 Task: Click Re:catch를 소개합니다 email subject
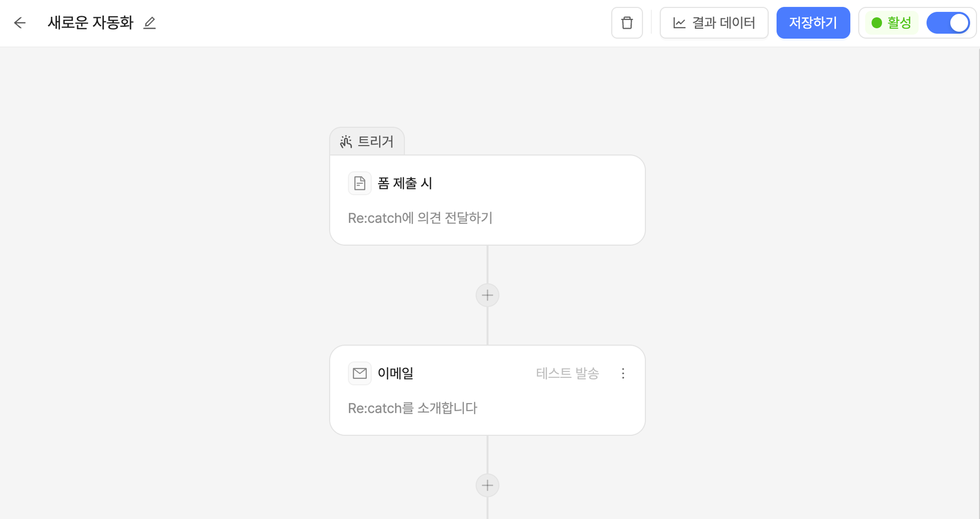[x=412, y=408]
